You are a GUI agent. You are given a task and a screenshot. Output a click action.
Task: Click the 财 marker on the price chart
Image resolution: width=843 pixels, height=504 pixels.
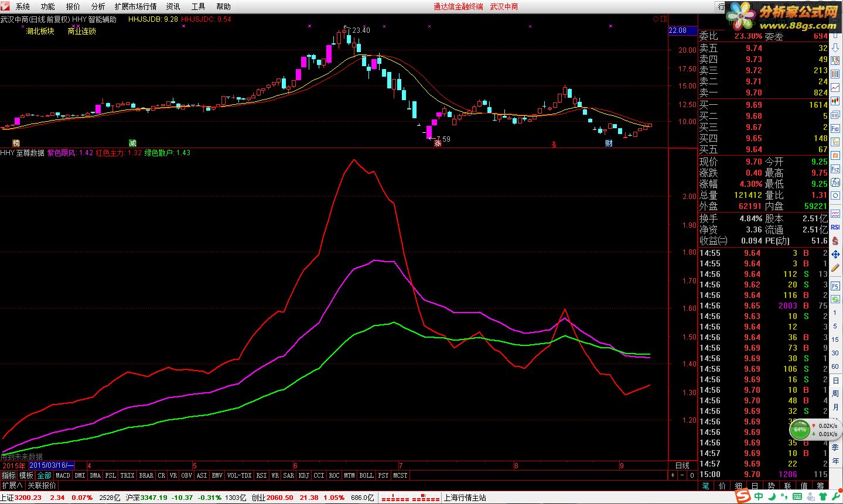tap(609, 143)
